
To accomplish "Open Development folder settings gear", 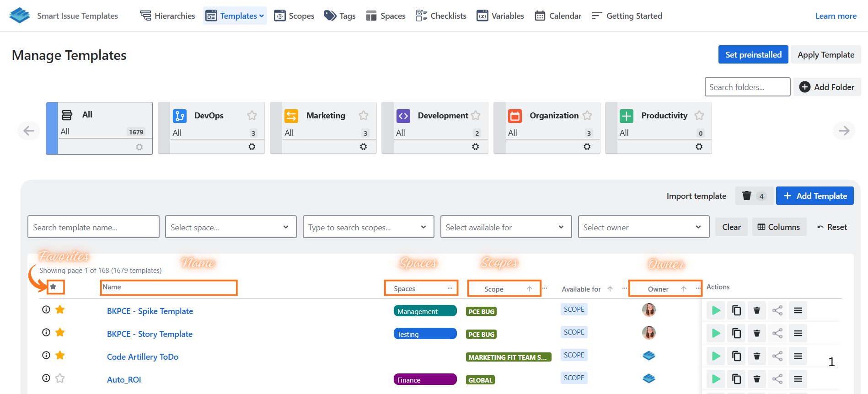I will (476, 147).
